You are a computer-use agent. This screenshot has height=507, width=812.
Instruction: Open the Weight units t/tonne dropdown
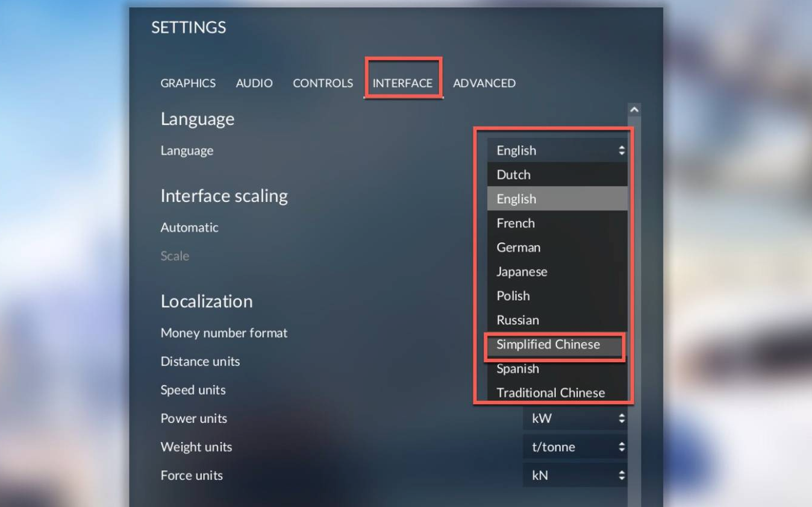tap(575, 447)
